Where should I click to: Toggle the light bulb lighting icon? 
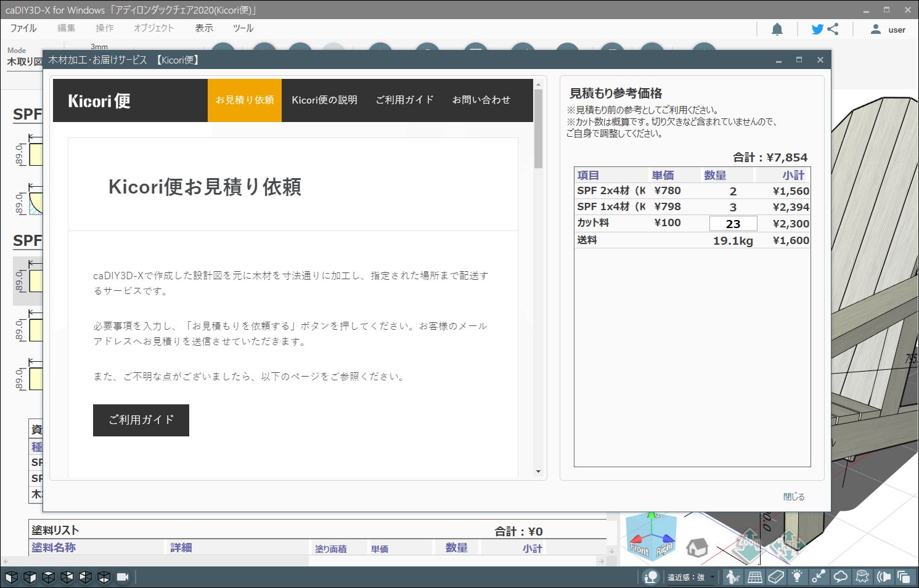[797, 577]
